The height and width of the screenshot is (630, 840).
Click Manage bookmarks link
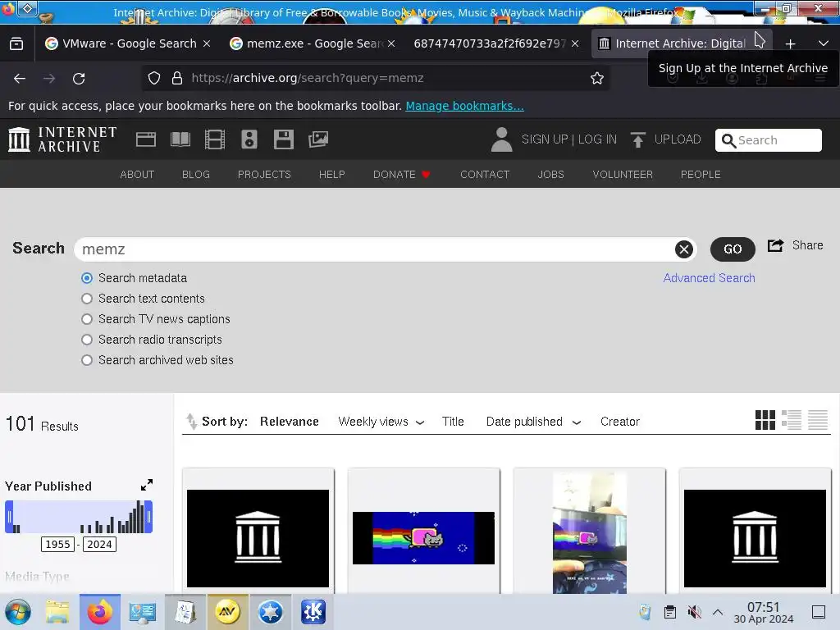(464, 106)
